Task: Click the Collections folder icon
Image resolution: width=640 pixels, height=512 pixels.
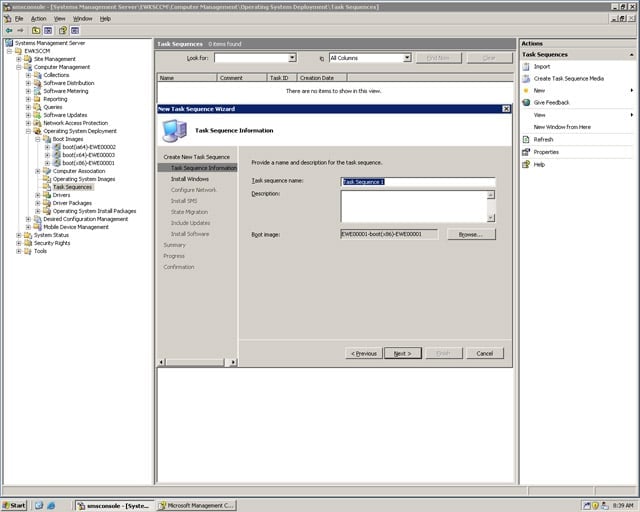Action: (x=38, y=75)
